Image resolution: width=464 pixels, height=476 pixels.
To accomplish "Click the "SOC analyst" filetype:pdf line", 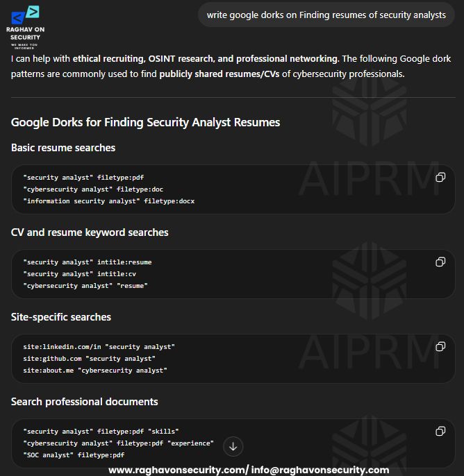I will tap(74, 454).
